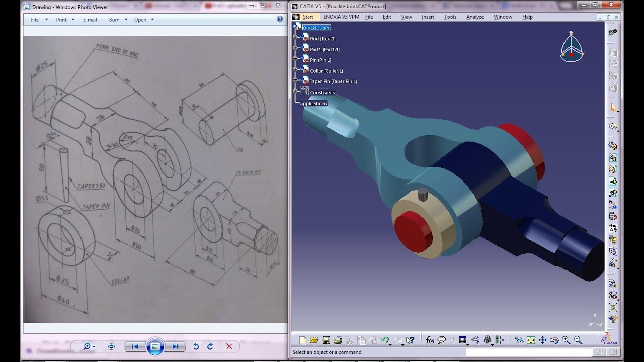Open File dropdown in Photo Viewer
Viewport: 644px width, 362px height.
click(x=39, y=20)
